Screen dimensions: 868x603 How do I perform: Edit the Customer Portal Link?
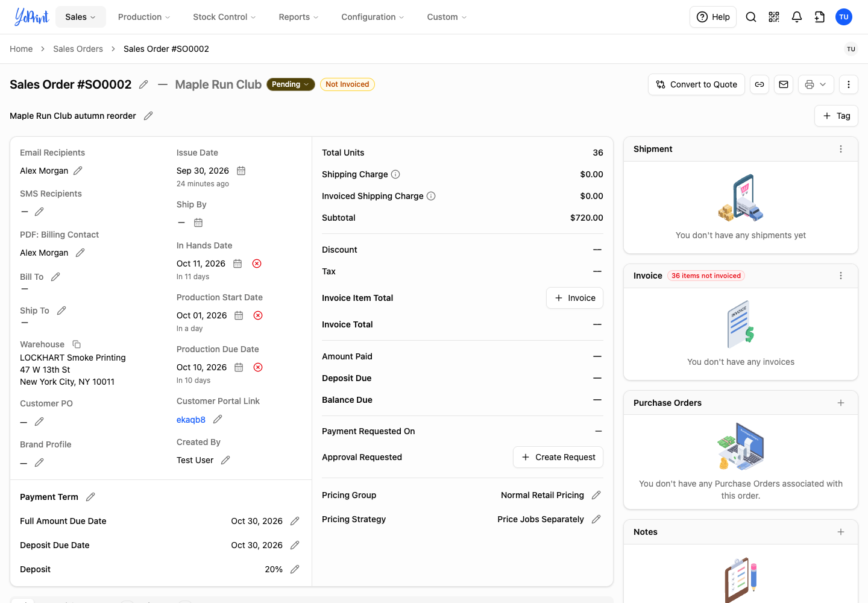218,419
